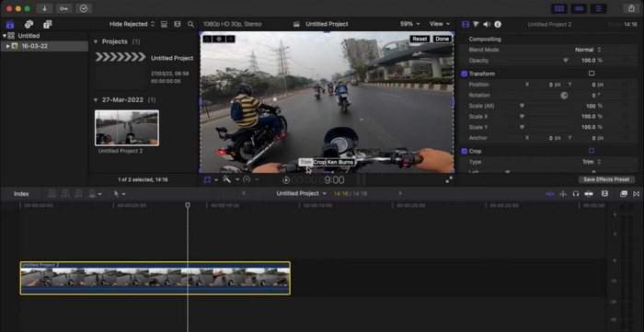Show or hide the Timeline panel
This screenshot has height=332, width=644.
[x=579, y=8]
